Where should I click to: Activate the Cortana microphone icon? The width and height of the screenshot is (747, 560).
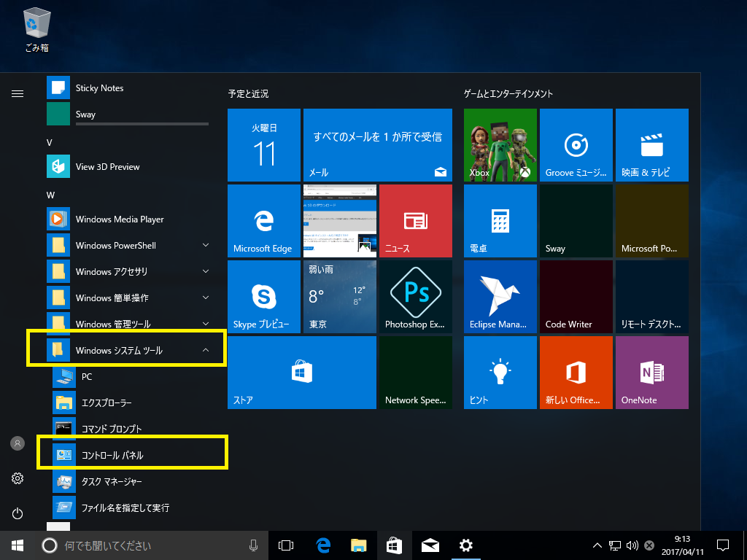tap(253, 545)
